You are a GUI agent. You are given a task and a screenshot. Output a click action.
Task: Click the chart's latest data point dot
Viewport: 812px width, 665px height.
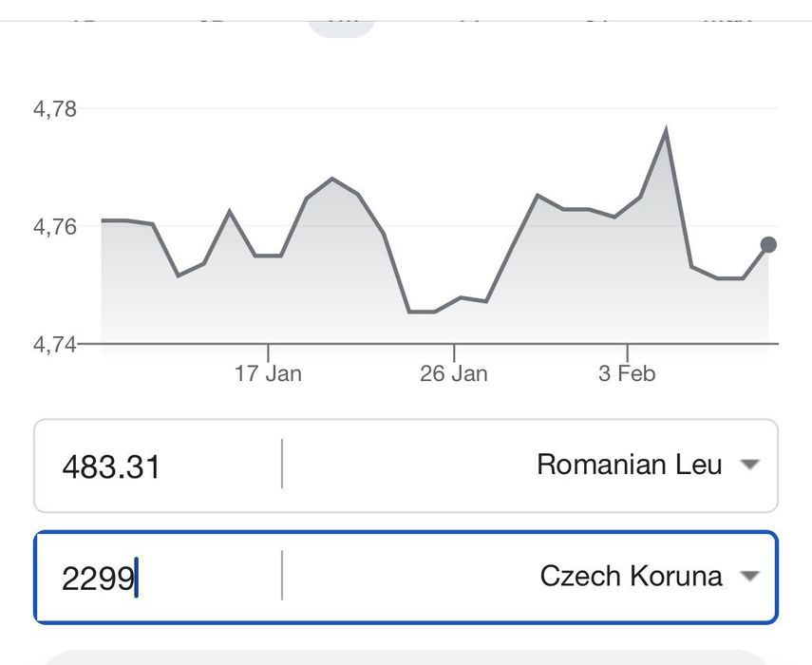click(x=768, y=245)
